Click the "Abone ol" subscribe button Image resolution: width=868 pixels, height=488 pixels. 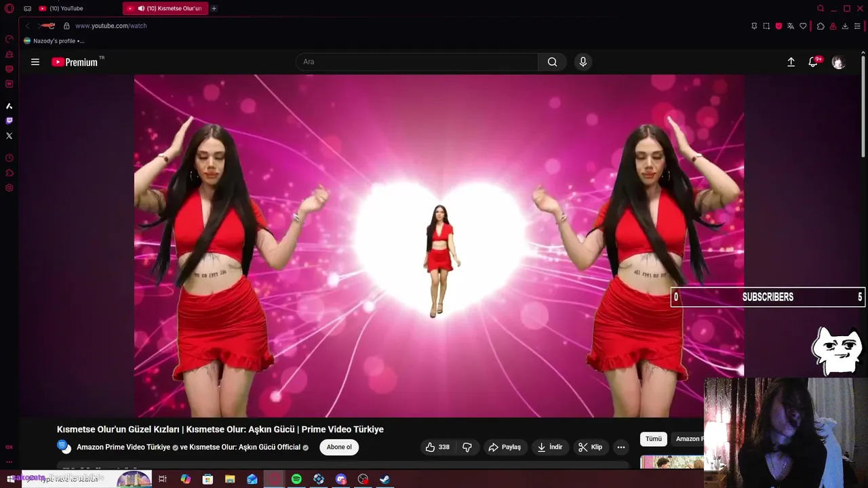pos(339,447)
